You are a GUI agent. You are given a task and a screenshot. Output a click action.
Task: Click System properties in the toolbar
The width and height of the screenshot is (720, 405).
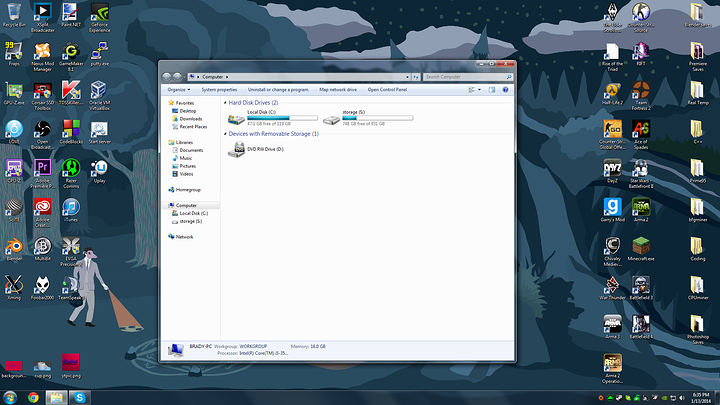pyautogui.click(x=219, y=89)
